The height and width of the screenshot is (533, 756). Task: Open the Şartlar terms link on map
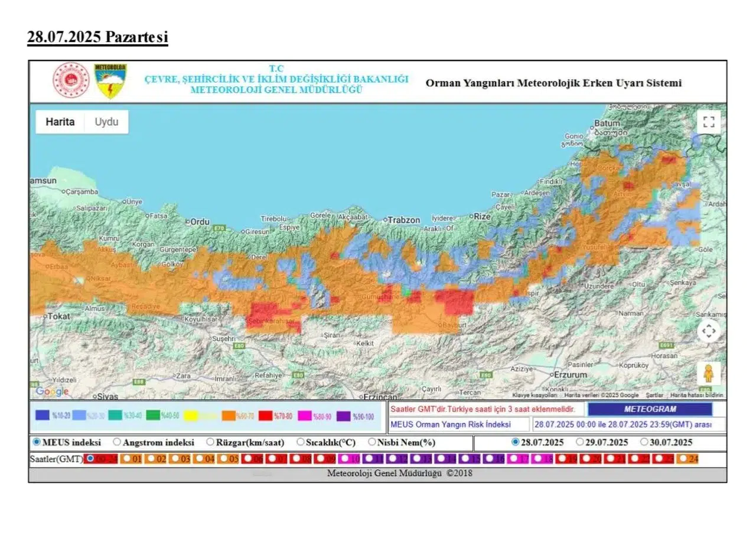[x=654, y=395]
